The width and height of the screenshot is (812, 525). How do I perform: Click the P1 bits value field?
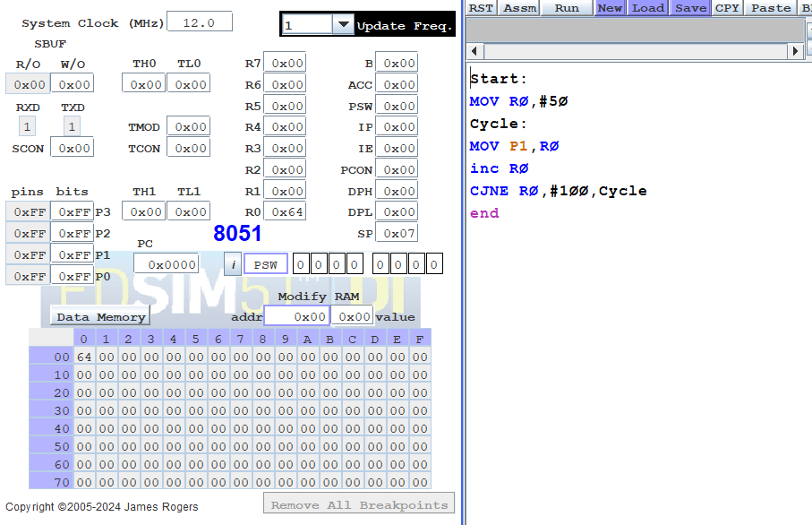(72, 254)
